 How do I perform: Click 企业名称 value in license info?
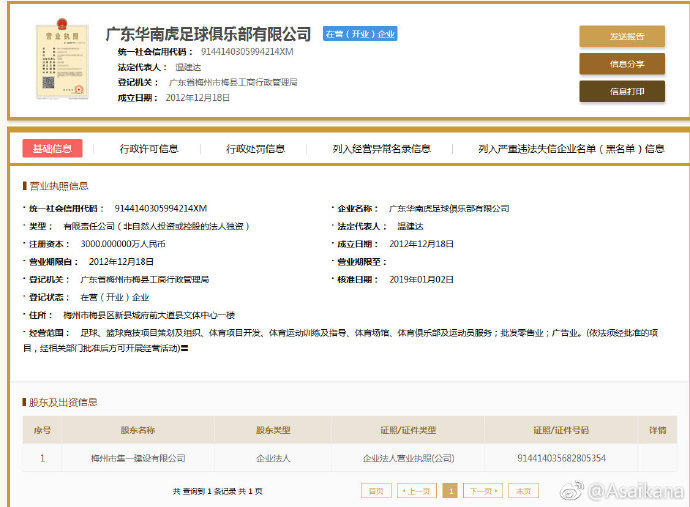click(x=449, y=208)
